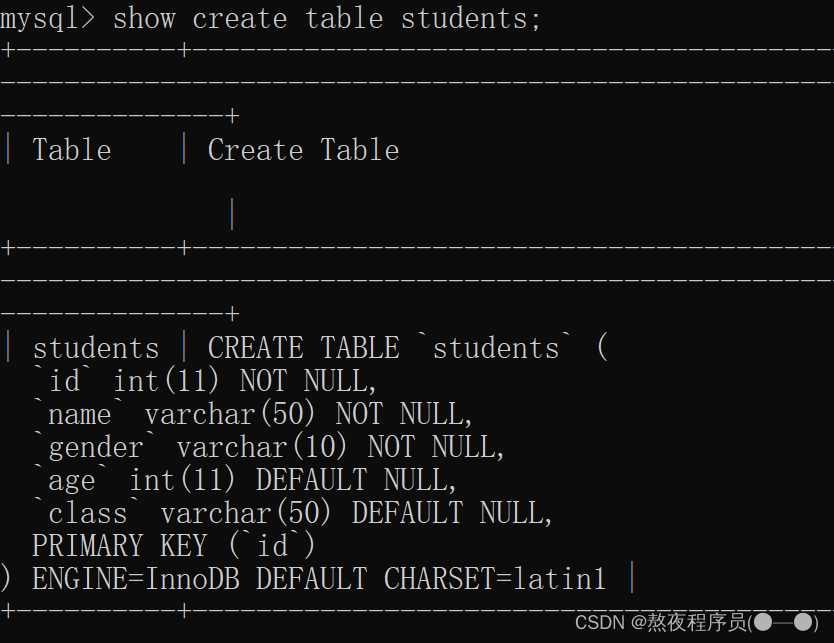Viewport: 834px width, 643px height.
Task: Click the 'Create Table' column header
Action: tap(303, 150)
